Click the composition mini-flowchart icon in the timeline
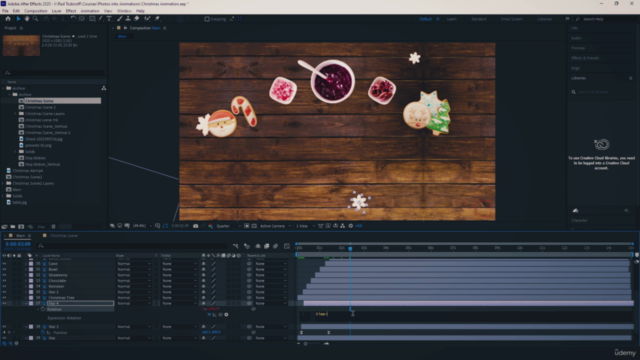 [236, 246]
